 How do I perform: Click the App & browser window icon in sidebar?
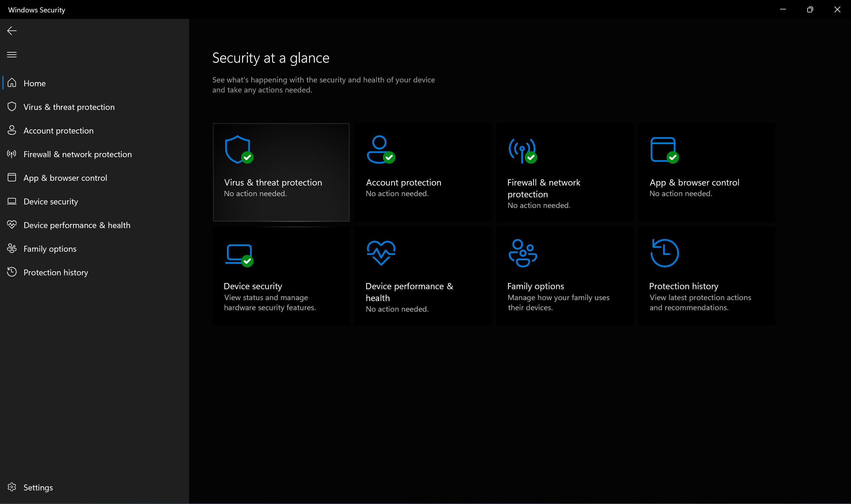click(x=12, y=178)
